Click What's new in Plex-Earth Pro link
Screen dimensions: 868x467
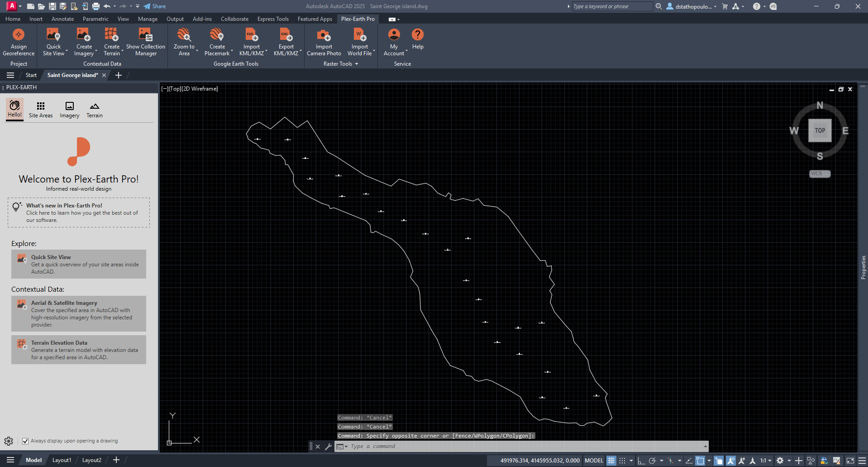79,212
